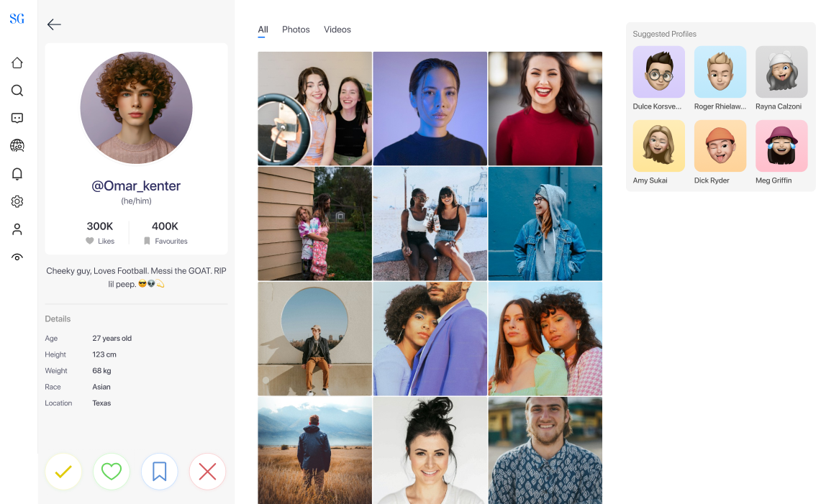Reject profile with the red X button

click(x=207, y=472)
